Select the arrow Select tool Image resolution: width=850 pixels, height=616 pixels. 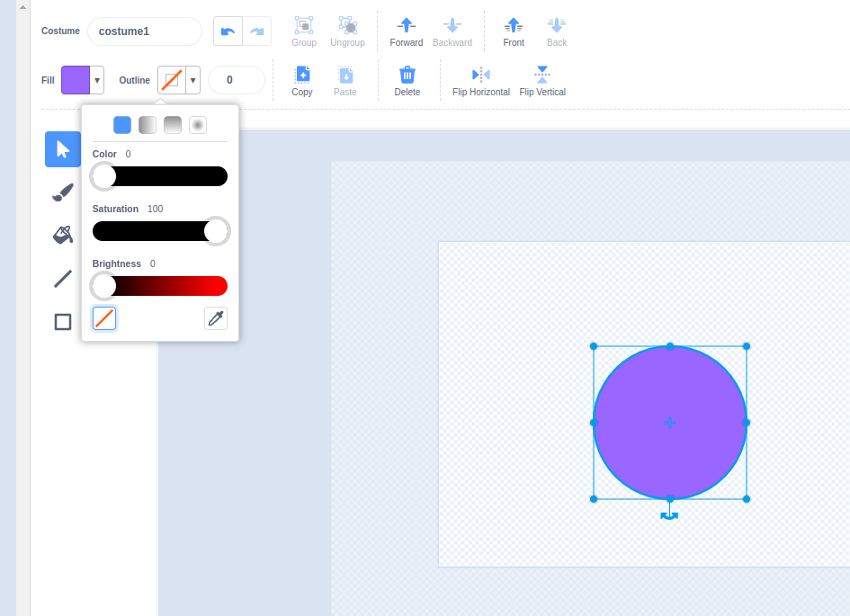point(63,149)
